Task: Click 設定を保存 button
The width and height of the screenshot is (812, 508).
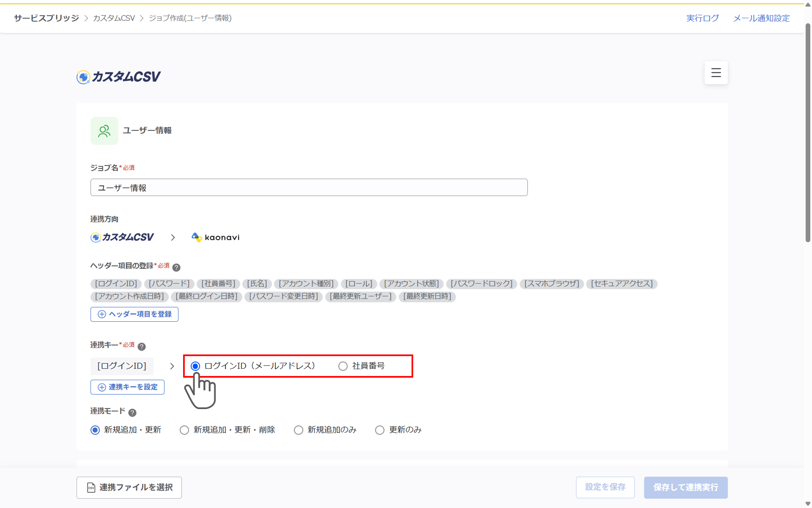Action: [605, 487]
